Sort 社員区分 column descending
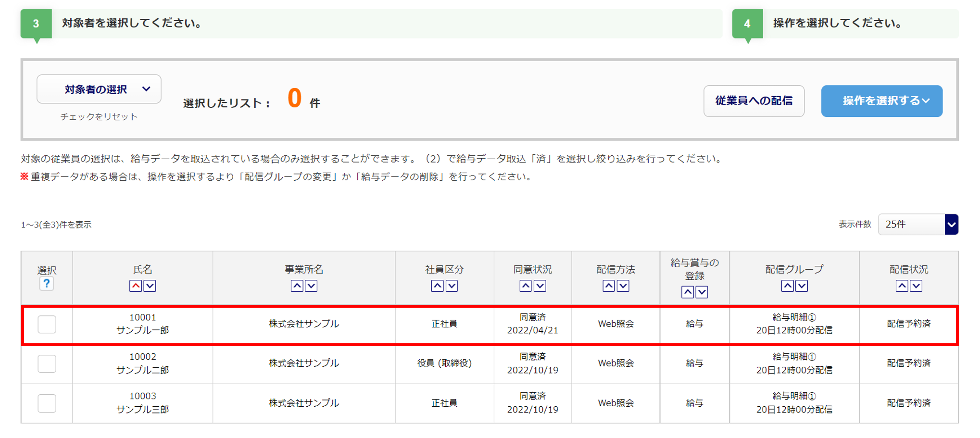The height and width of the screenshot is (438, 980). pos(452,286)
